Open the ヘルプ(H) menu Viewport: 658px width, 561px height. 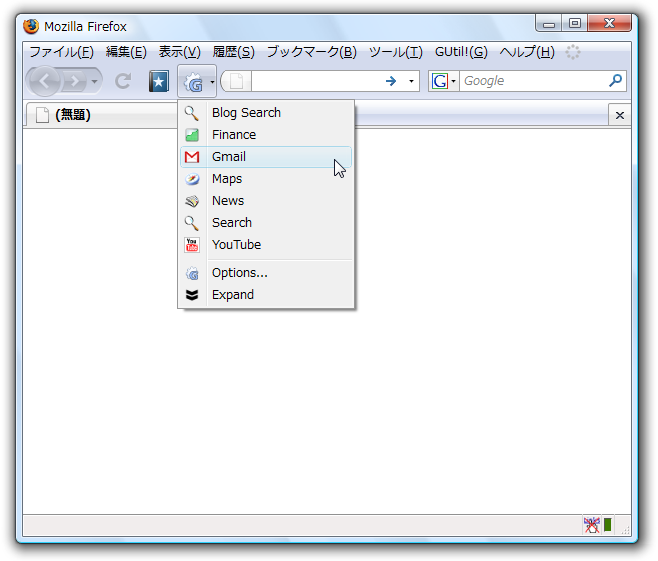coord(527,52)
